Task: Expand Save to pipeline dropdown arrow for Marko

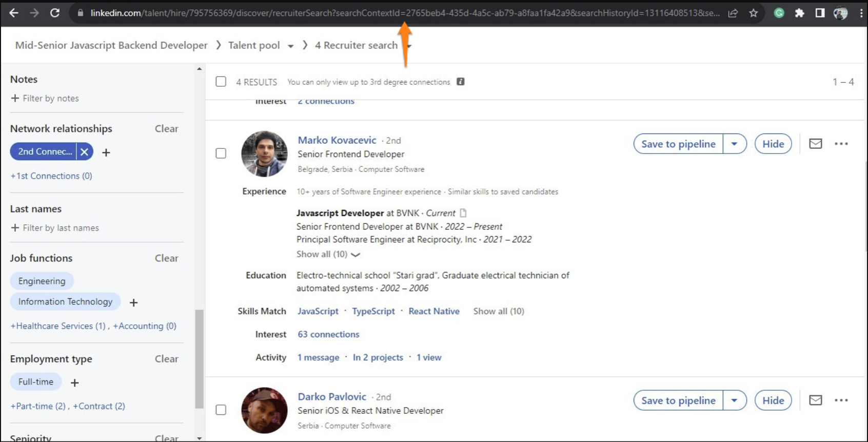Action: pos(734,144)
